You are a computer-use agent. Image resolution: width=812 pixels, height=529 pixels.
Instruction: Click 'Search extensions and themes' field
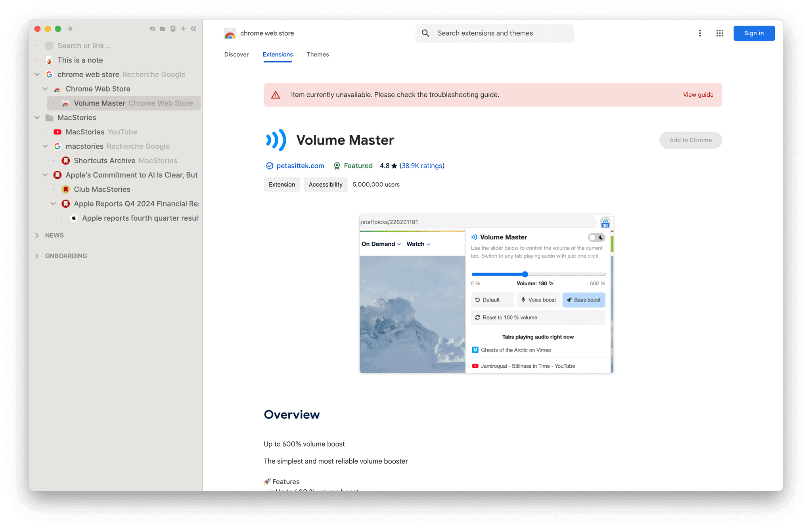pos(494,33)
